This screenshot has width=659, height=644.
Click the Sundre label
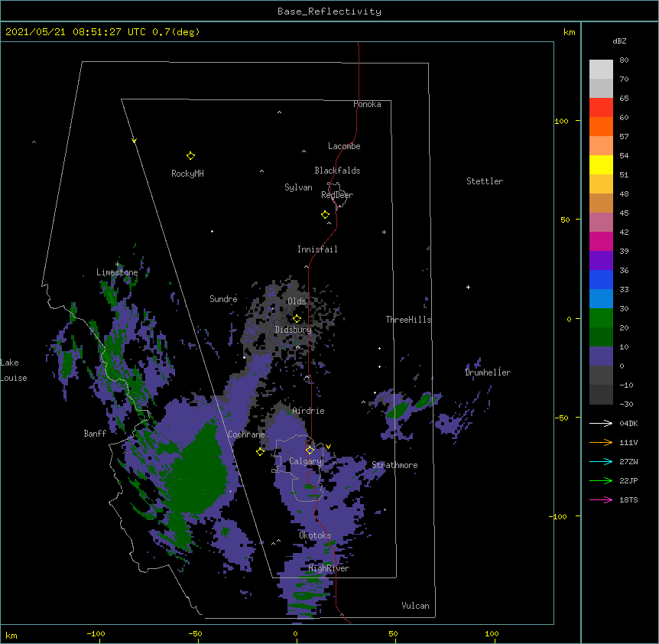tap(223, 299)
